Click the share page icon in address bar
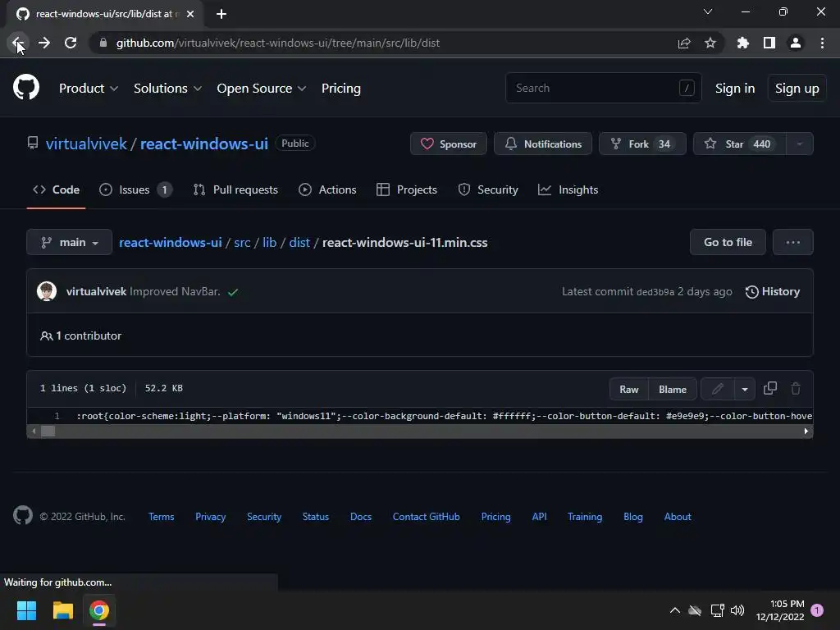The image size is (840, 630). tap(684, 43)
